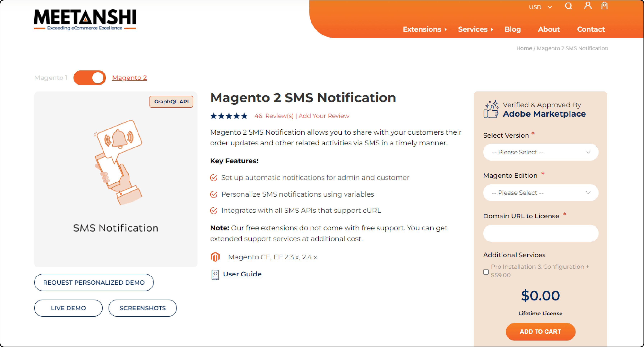Click the five-star rating
644x347 pixels.
tap(229, 116)
